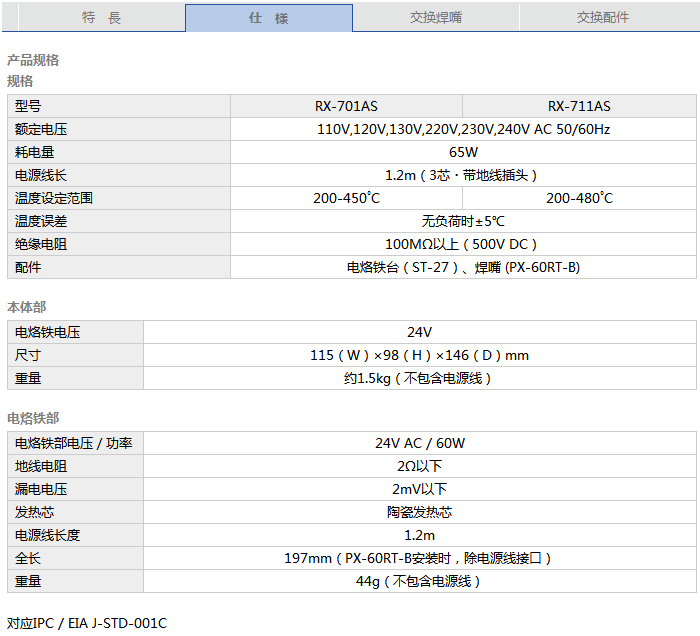This screenshot has height=636, width=700.
Task: Click the 电烙铁电压 label
Action: (75, 332)
